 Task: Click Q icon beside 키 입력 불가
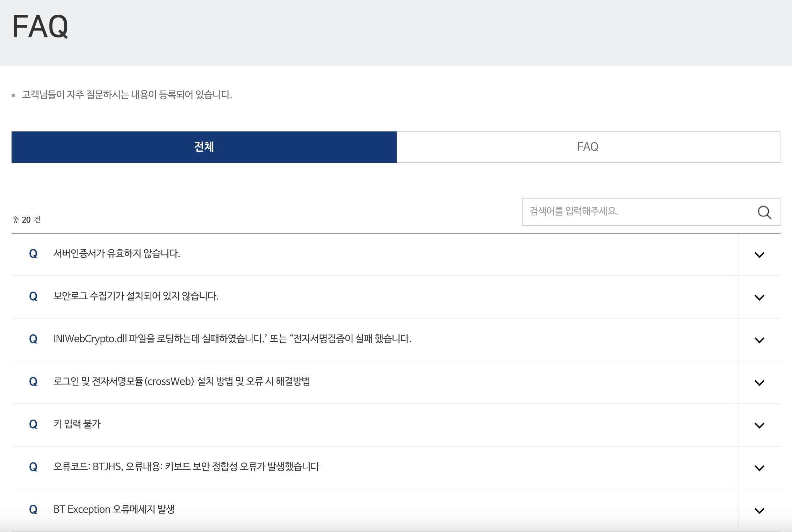[33, 424]
